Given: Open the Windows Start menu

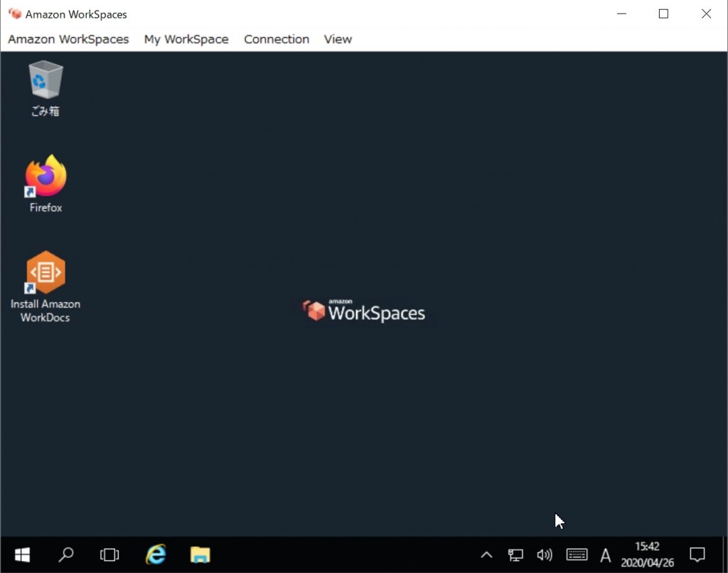Looking at the screenshot, I should [x=22, y=555].
